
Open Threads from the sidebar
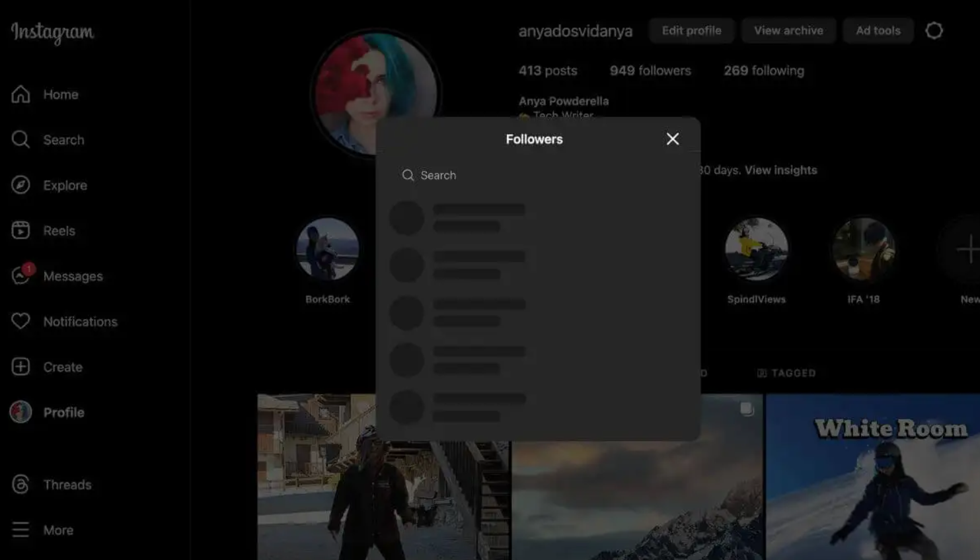[x=20, y=484]
